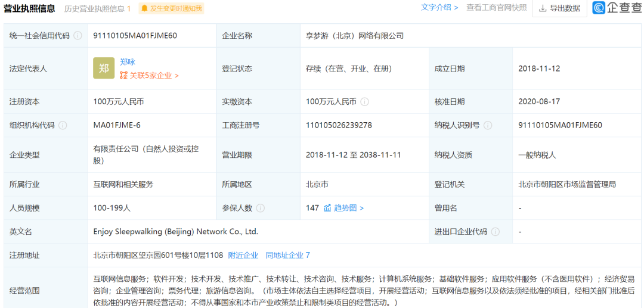Open 文字介绍 link

click(439, 7)
